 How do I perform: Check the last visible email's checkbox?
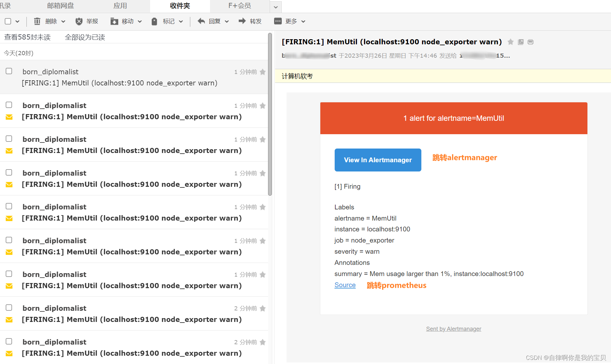tap(9, 341)
